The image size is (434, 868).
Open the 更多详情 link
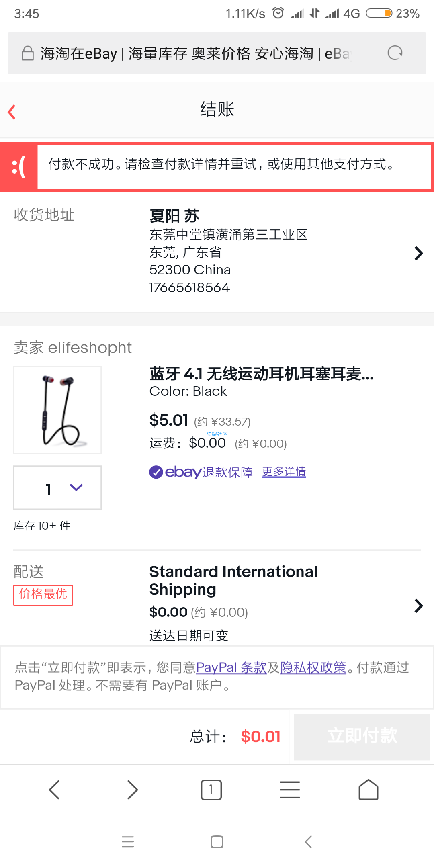pos(284,472)
